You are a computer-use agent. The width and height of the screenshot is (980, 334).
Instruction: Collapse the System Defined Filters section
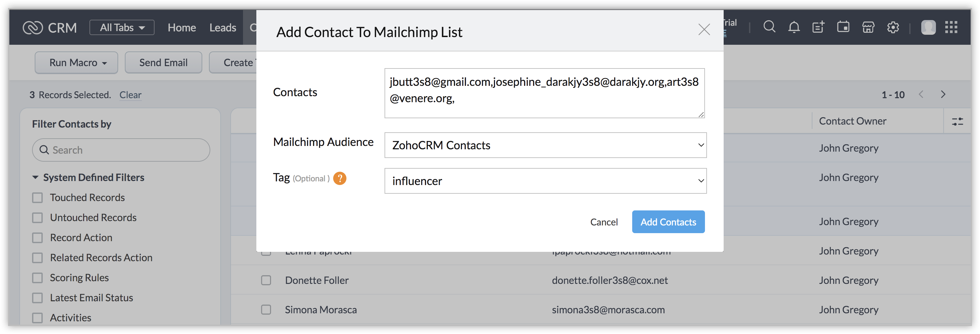[x=35, y=177]
